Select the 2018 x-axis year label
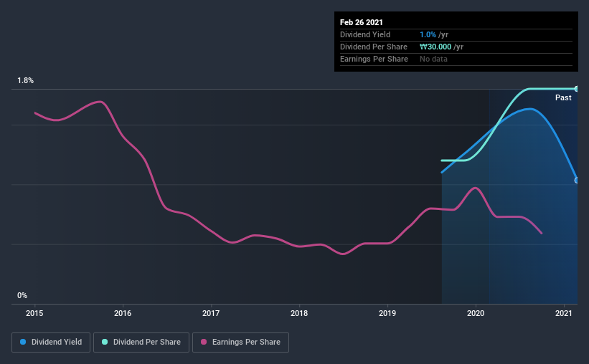The height and width of the screenshot is (364, 589). (299, 313)
